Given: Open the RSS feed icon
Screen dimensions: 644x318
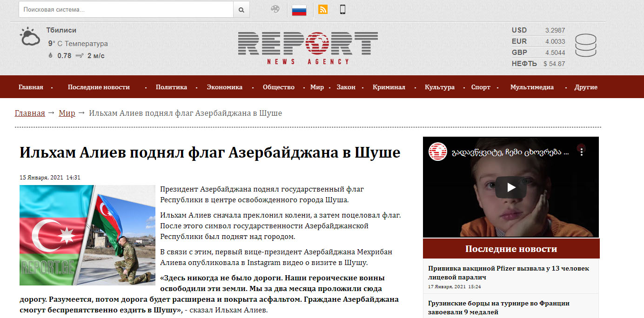Looking at the screenshot, I should (322, 9).
